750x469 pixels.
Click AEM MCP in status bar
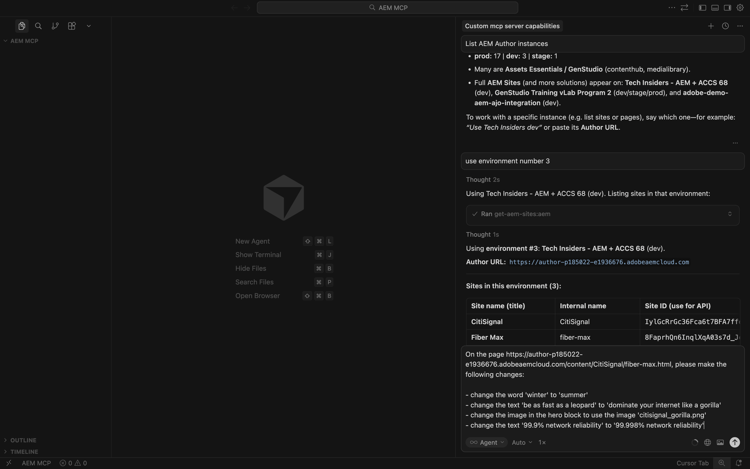(x=36, y=463)
